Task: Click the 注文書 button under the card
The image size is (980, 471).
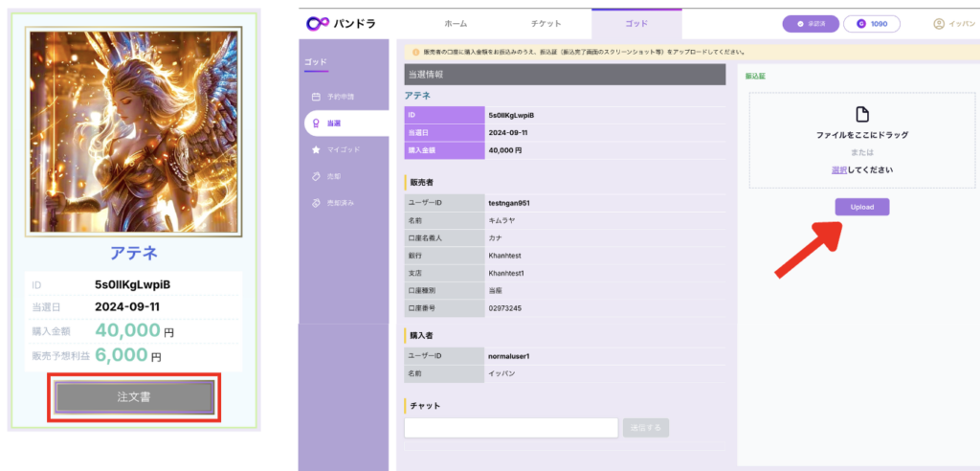Action: [x=134, y=396]
